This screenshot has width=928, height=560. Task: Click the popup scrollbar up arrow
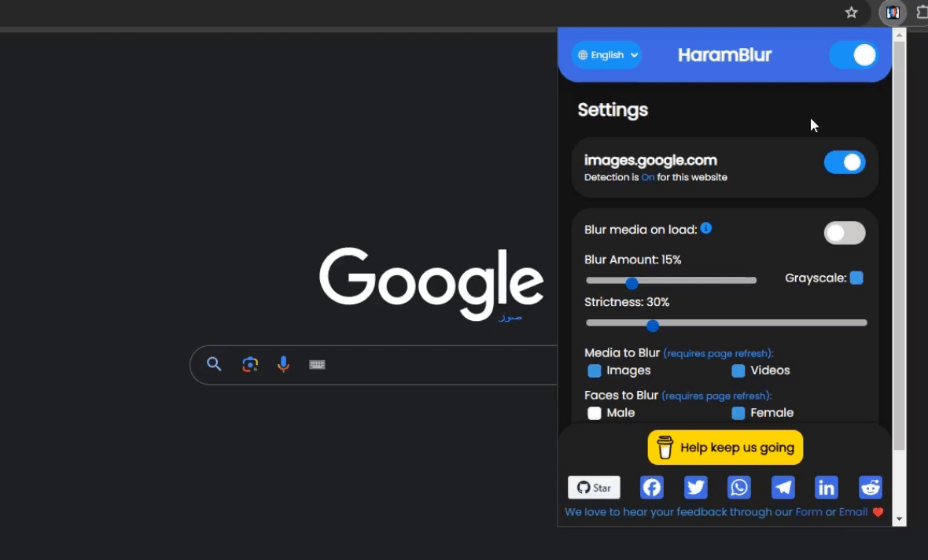point(899,35)
